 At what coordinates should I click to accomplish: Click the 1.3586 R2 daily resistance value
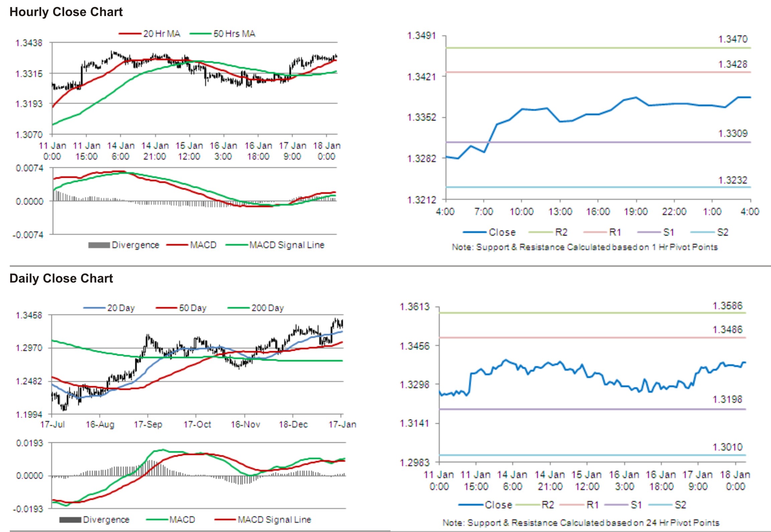(728, 306)
